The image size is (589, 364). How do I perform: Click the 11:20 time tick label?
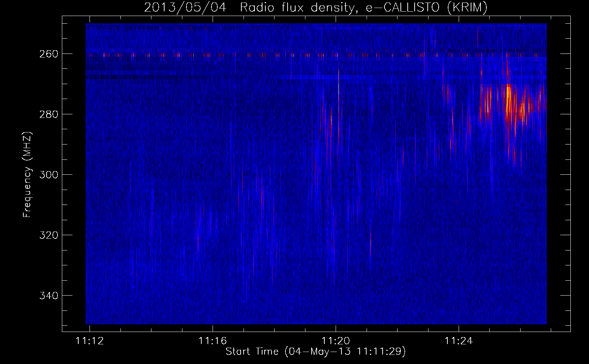pyautogui.click(x=336, y=341)
